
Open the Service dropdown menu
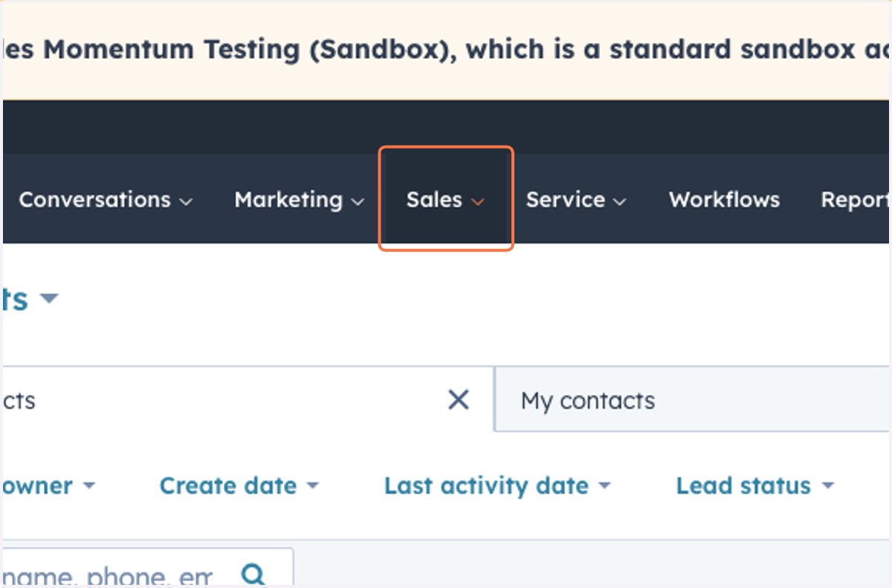click(576, 199)
